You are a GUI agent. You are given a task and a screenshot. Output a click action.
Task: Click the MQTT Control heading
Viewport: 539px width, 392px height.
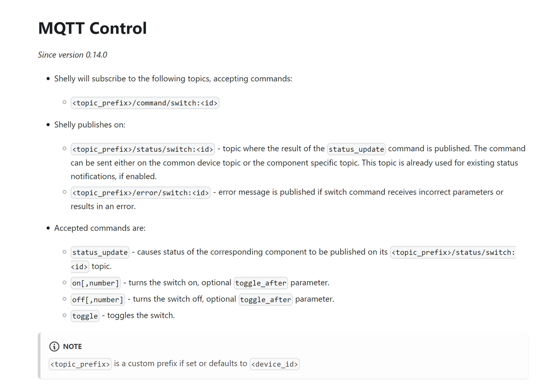click(x=93, y=28)
